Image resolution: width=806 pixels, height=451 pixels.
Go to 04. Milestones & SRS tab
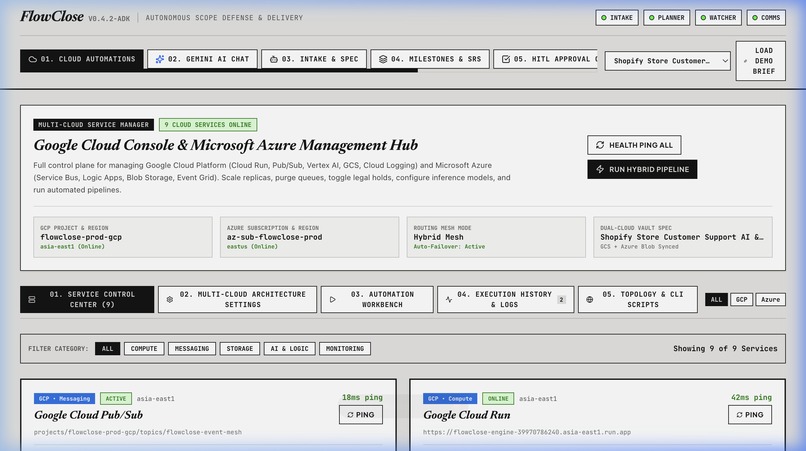[x=430, y=59]
